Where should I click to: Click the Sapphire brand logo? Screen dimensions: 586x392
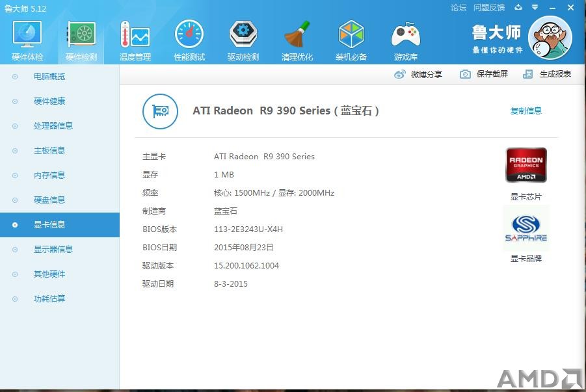click(526, 228)
